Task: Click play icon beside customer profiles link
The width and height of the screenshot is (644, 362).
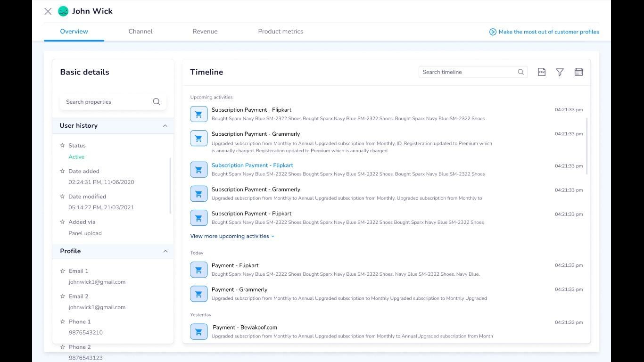Action: 493,32
